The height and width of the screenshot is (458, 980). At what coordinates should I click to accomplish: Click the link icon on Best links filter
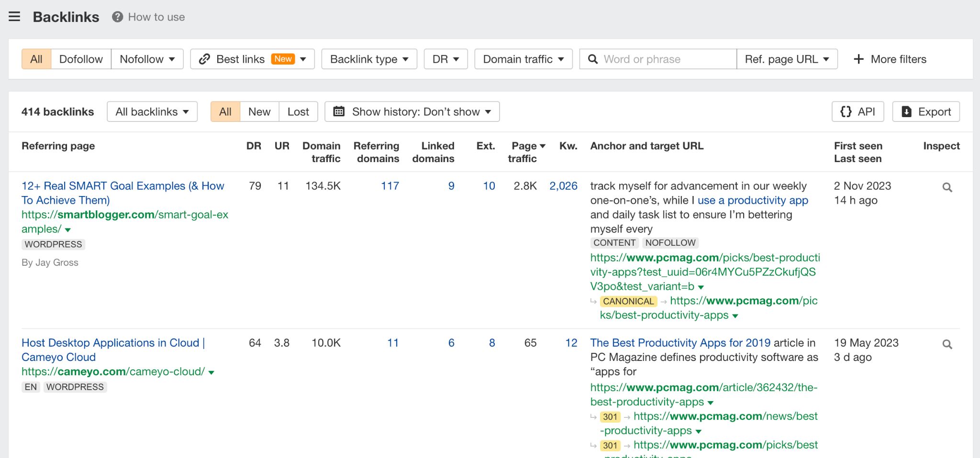[205, 59]
